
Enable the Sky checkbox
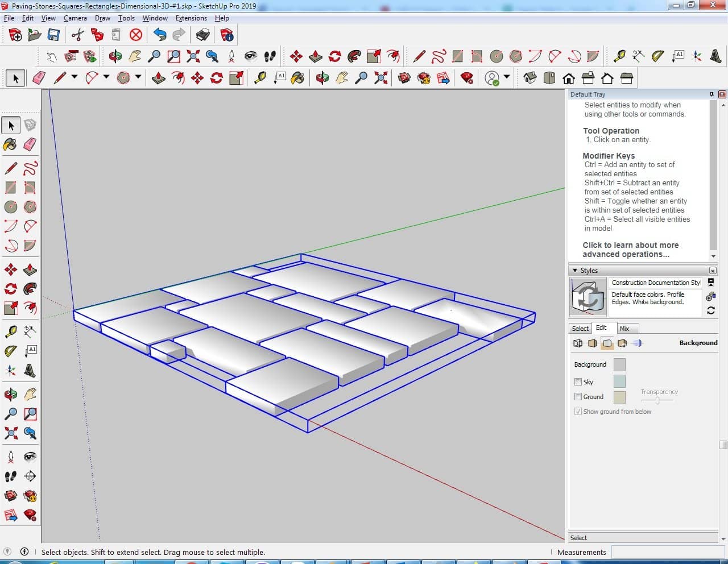pos(578,382)
